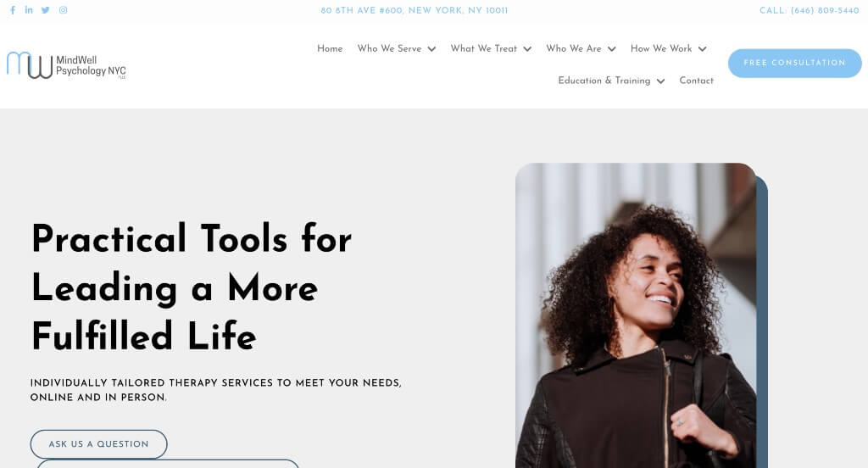
Task: Click the Education & Training menu label
Action: 604,81
